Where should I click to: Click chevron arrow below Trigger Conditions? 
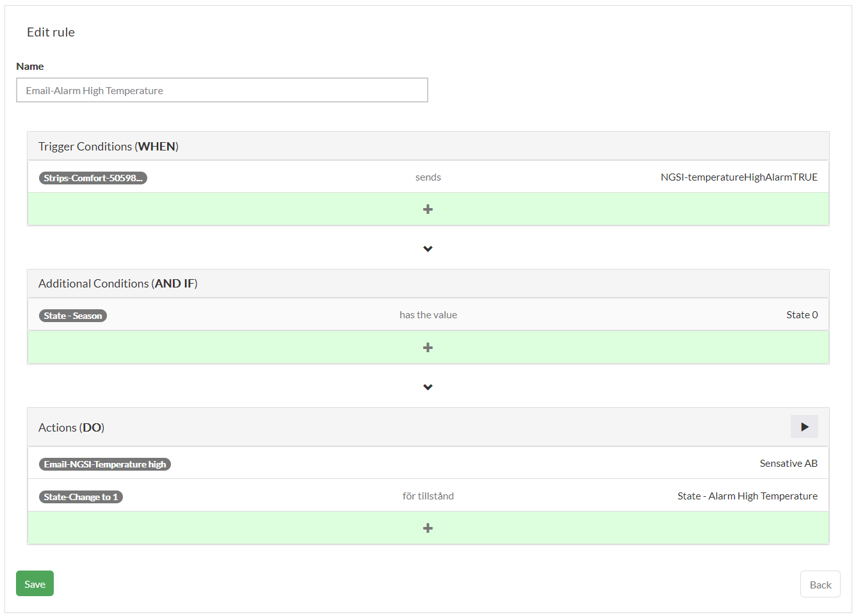(x=428, y=248)
